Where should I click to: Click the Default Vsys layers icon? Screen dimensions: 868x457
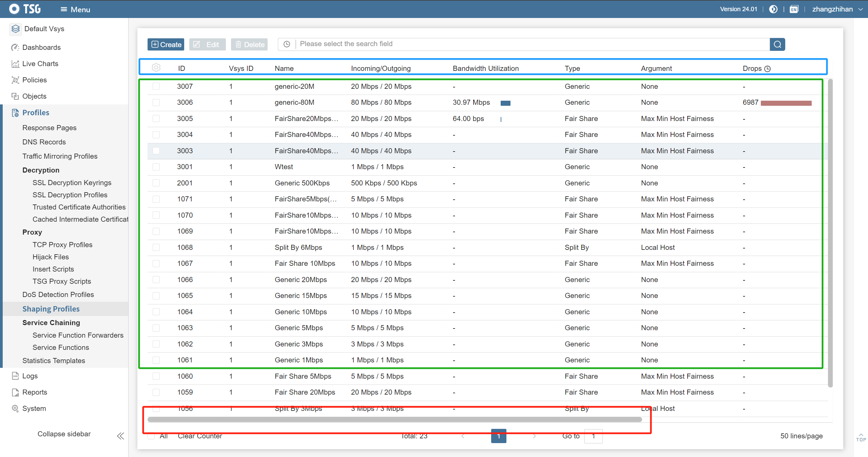click(x=15, y=29)
